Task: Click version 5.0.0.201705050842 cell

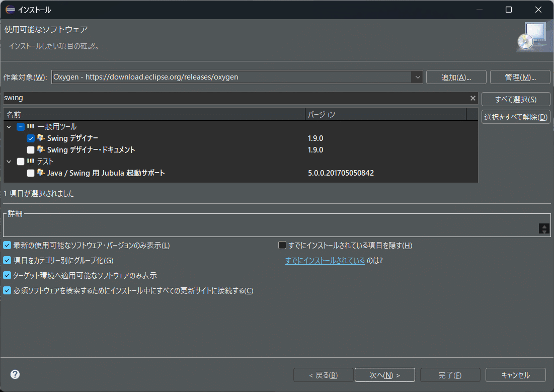Action: pos(341,173)
